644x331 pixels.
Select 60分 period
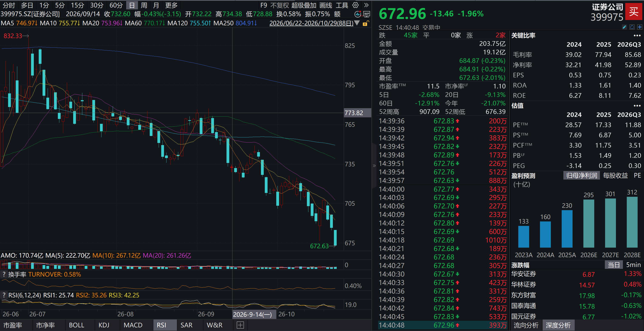[x=116, y=5]
